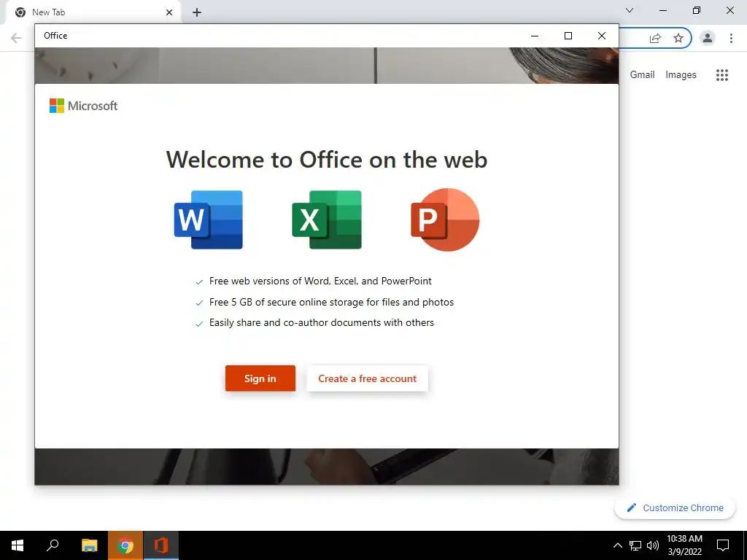Image resolution: width=747 pixels, height=560 pixels.
Task: Go back using Chrome's back arrow
Action: 16,38
